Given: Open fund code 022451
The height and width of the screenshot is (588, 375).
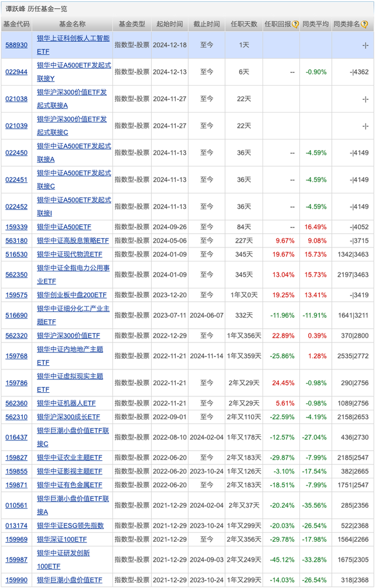Looking at the screenshot, I should point(16,180).
